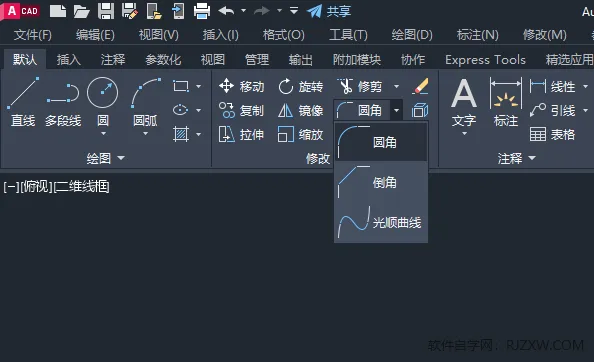
Task: Redo the last undone action
Action: [262, 11]
